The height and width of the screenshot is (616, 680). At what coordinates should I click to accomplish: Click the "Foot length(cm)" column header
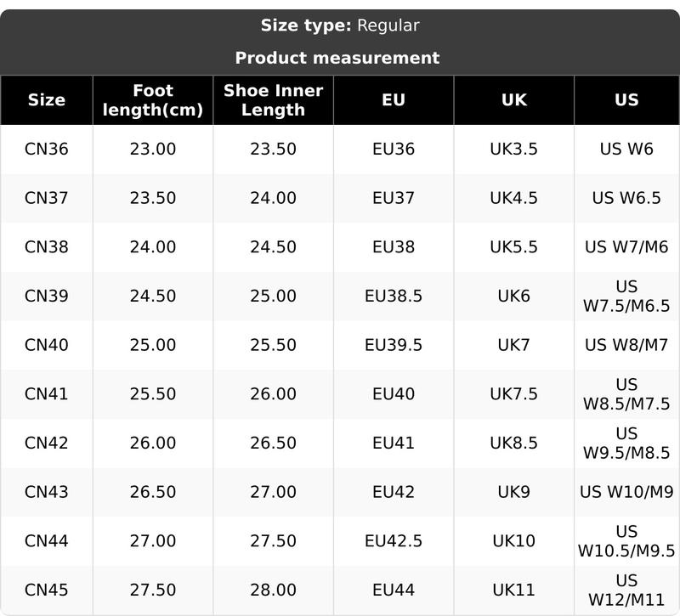[x=153, y=100]
